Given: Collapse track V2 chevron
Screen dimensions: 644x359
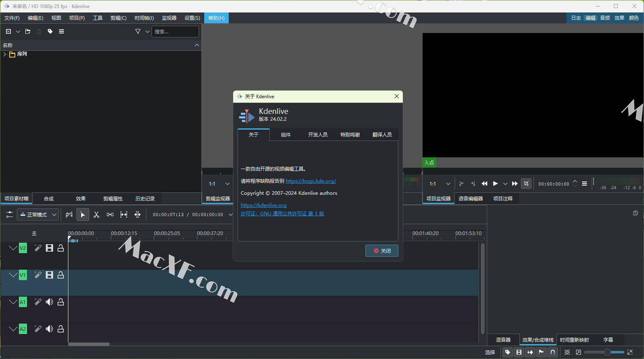Looking at the screenshot, I should click(13, 248).
